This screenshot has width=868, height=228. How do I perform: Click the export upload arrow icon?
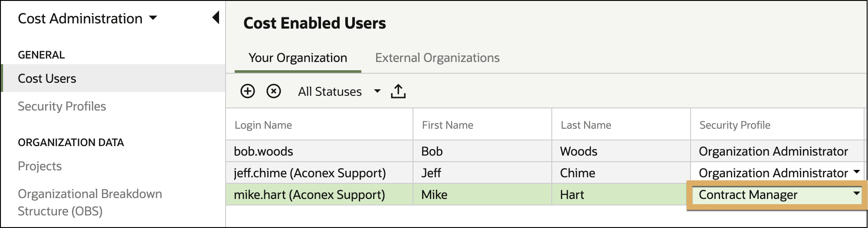click(x=398, y=91)
